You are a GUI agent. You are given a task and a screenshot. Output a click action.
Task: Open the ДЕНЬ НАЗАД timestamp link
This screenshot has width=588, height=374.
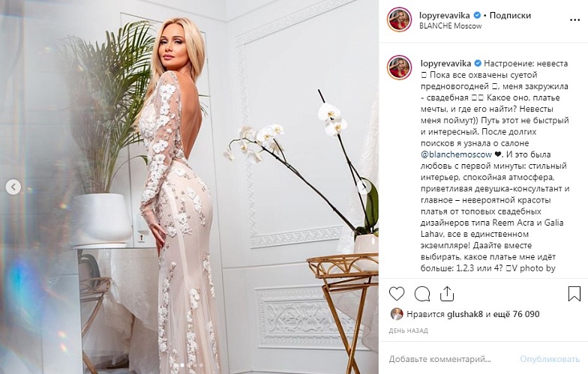[x=408, y=331]
